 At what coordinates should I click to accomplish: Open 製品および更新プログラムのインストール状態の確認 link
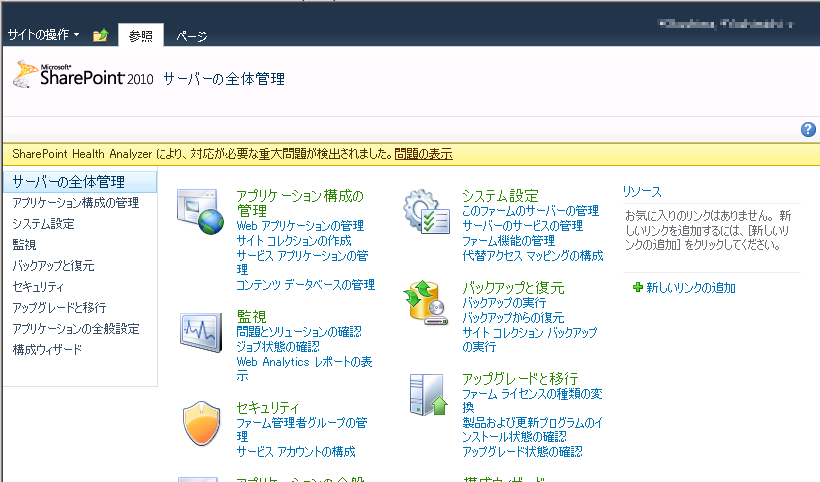(532, 429)
